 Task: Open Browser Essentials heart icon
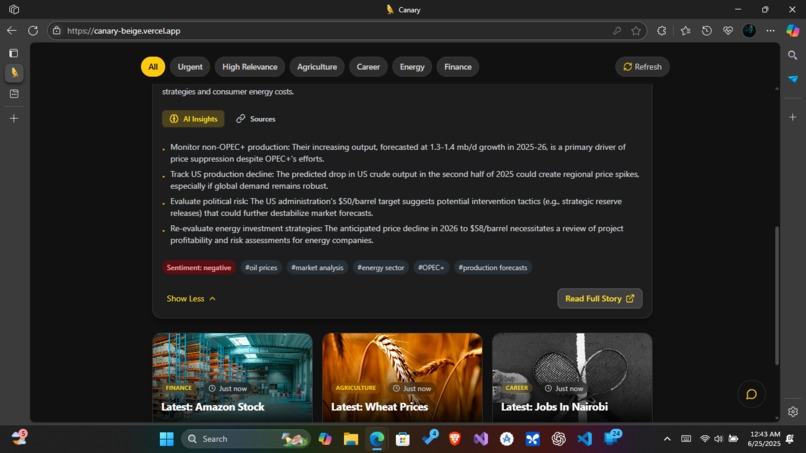pyautogui.click(x=728, y=31)
